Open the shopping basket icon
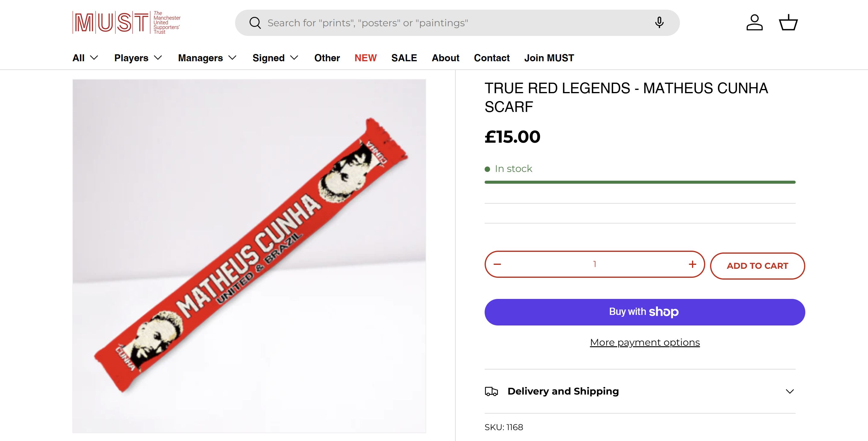The height and width of the screenshot is (441, 868). point(788,23)
